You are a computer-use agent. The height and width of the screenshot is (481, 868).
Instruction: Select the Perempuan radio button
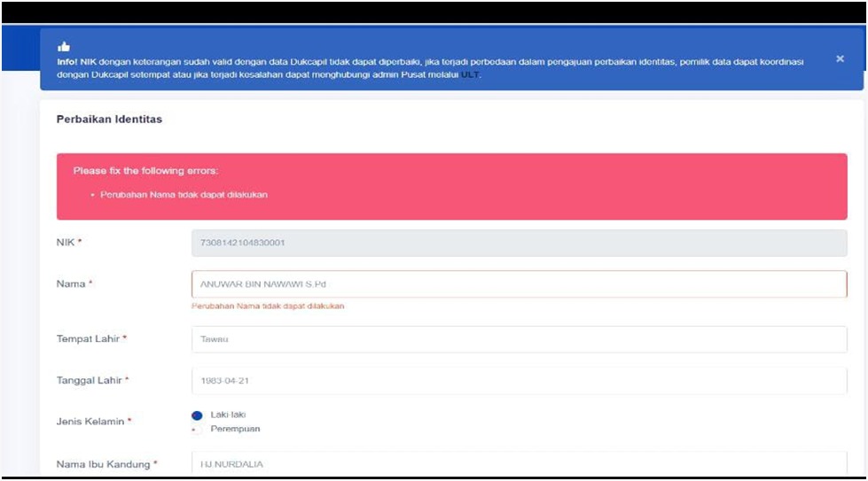(197, 430)
